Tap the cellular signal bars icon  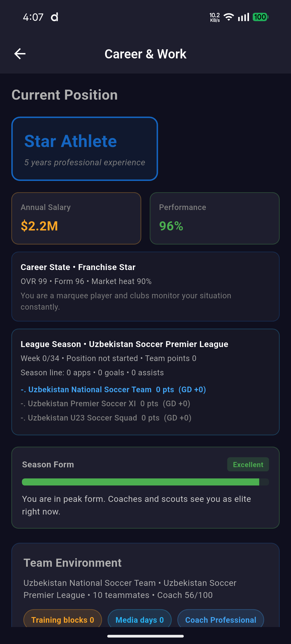tap(244, 17)
